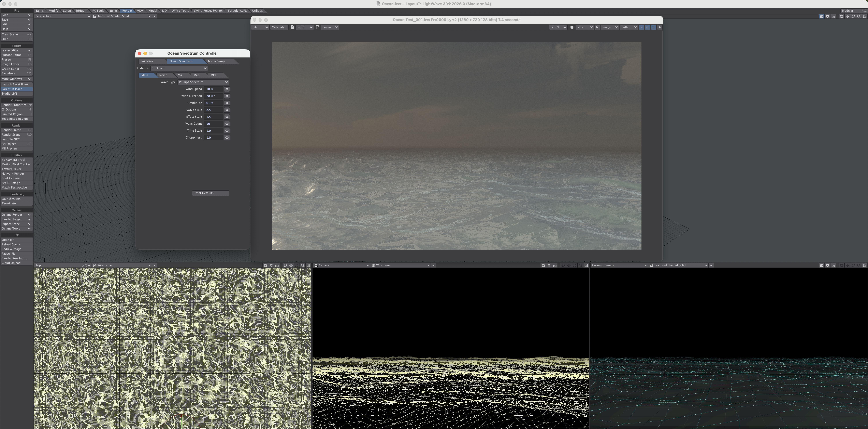This screenshot has height=429, width=868.
Task: Select move arrows icon in Perspective viewport
Action: [847, 16]
